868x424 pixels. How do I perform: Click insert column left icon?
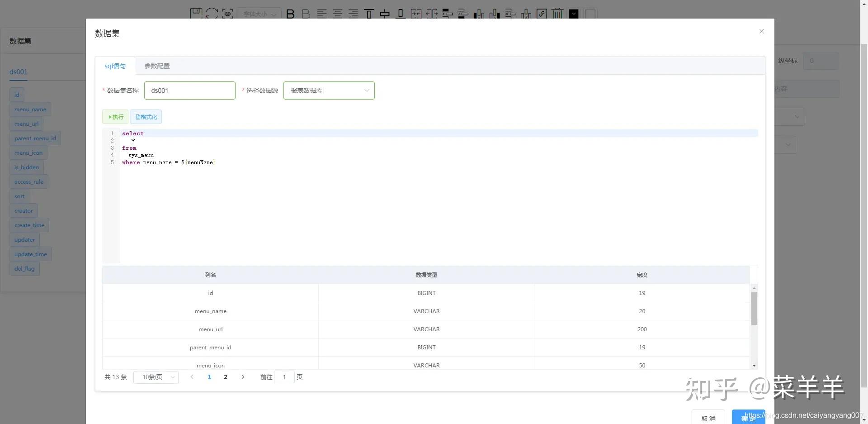click(479, 14)
